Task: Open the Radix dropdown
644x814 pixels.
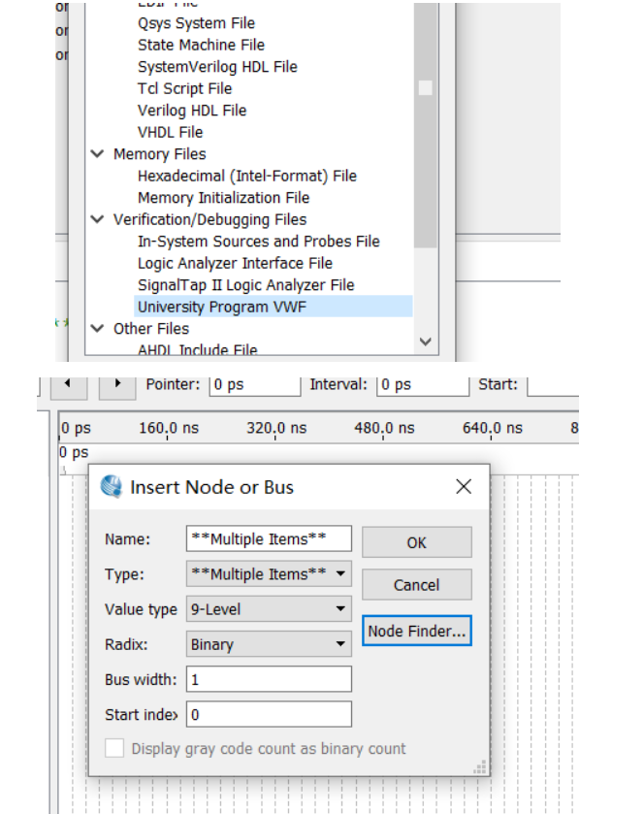Action: [x=269, y=644]
